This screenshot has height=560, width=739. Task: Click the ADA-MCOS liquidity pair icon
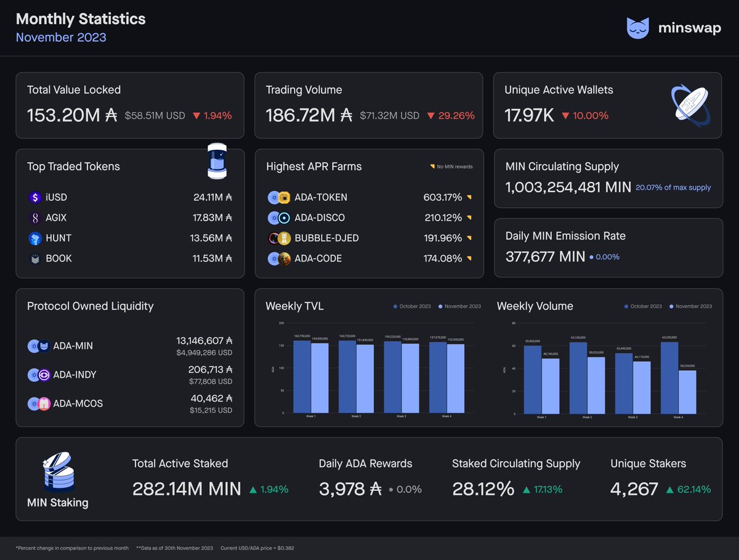(39, 404)
